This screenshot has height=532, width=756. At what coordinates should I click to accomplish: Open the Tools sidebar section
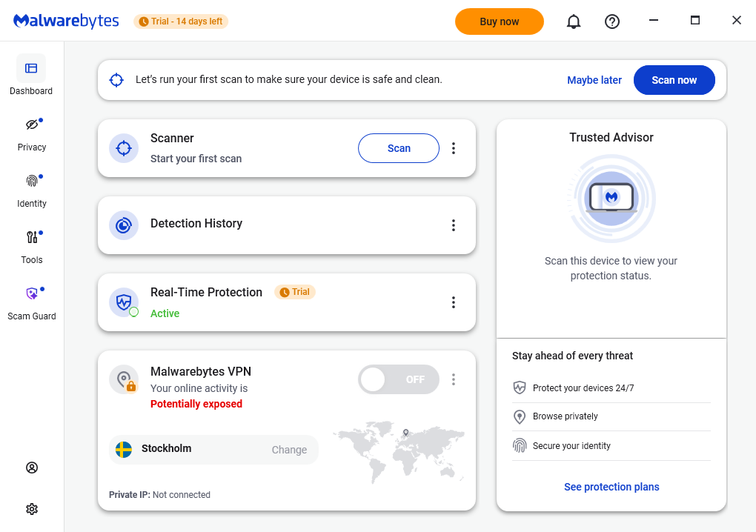(31, 247)
